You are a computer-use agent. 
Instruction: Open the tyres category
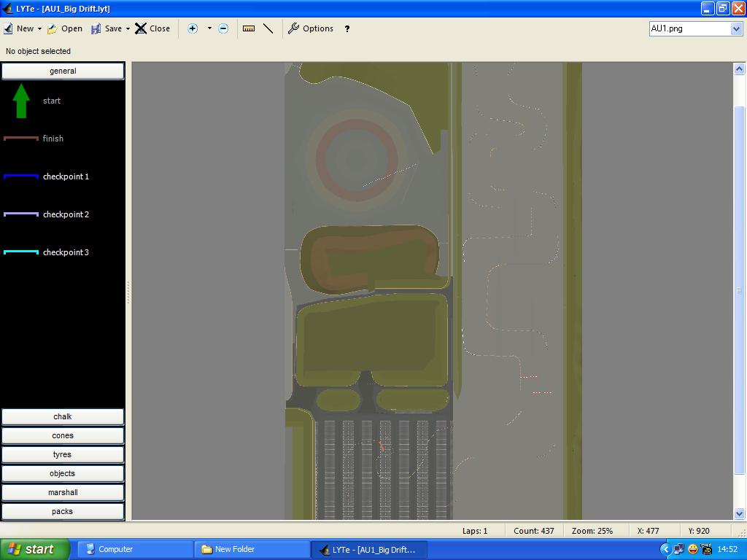63,455
